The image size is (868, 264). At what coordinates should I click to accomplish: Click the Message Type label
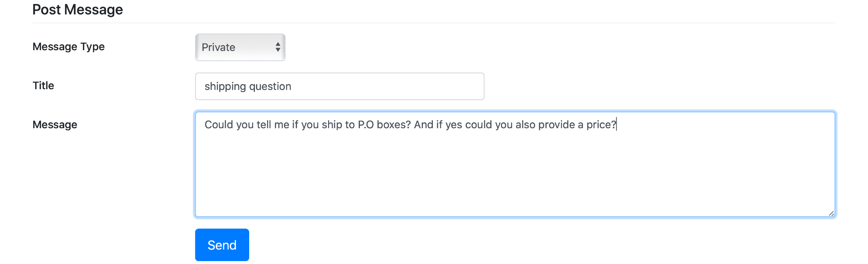(69, 47)
